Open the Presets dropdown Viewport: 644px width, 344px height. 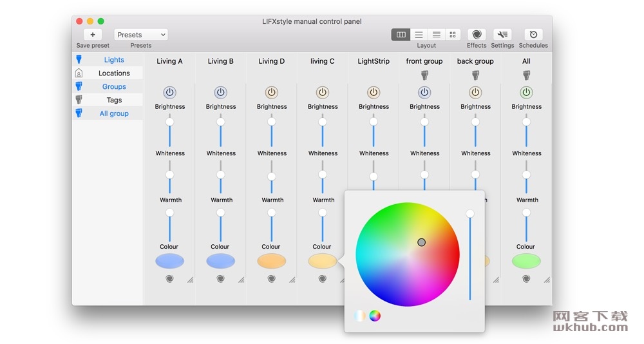[141, 35]
